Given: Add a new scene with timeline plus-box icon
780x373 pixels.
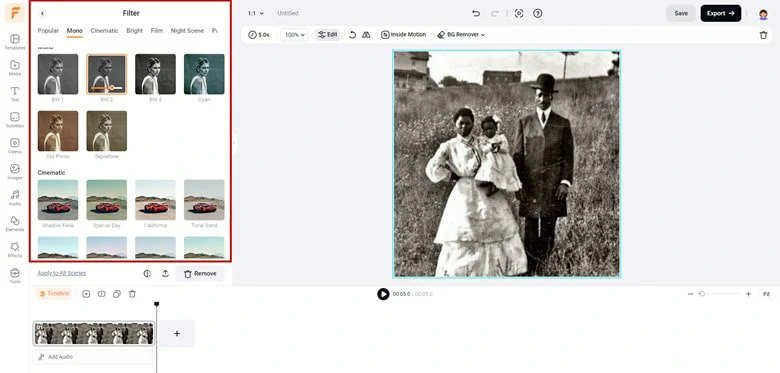Looking at the screenshot, I should 86,294.
